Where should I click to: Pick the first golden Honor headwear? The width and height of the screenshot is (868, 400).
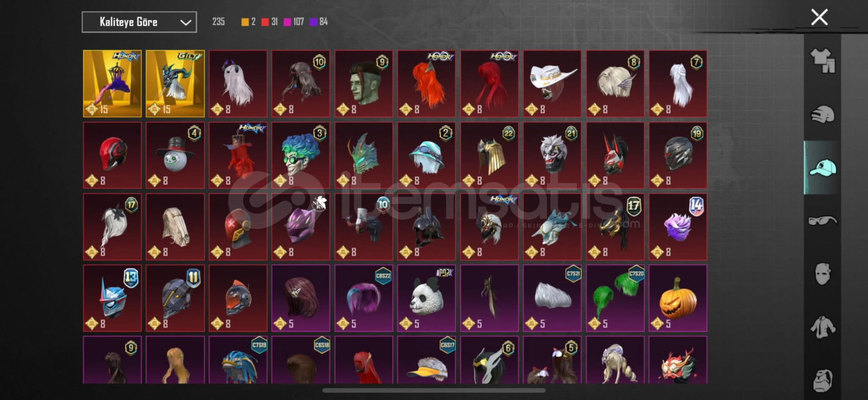tap(112, 84)
